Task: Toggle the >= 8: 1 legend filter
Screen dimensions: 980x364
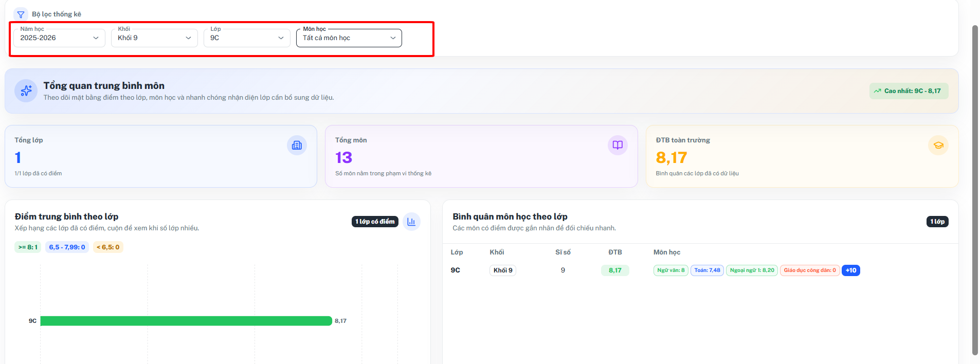Action: pos(28,247)
